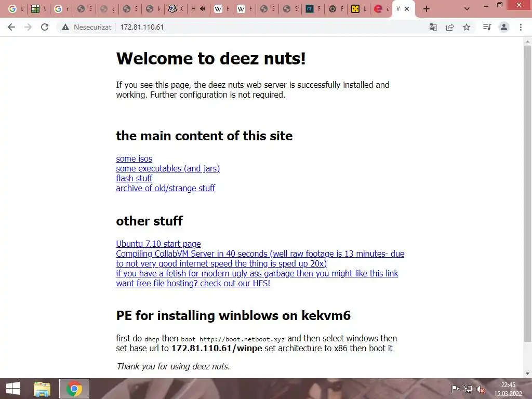
Task: Switch to the Google tab labeled r
Action: (x=61, y=9)
